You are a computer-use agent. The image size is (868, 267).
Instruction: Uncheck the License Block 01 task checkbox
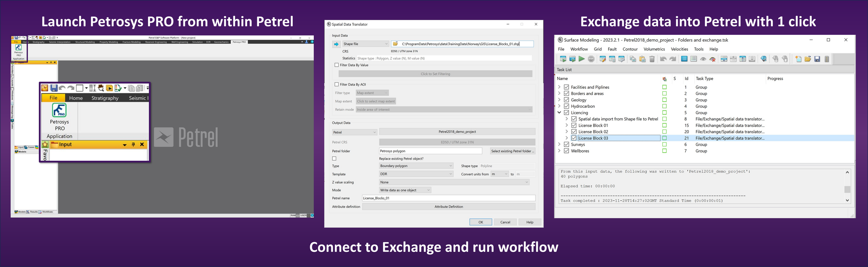point(574,125)
